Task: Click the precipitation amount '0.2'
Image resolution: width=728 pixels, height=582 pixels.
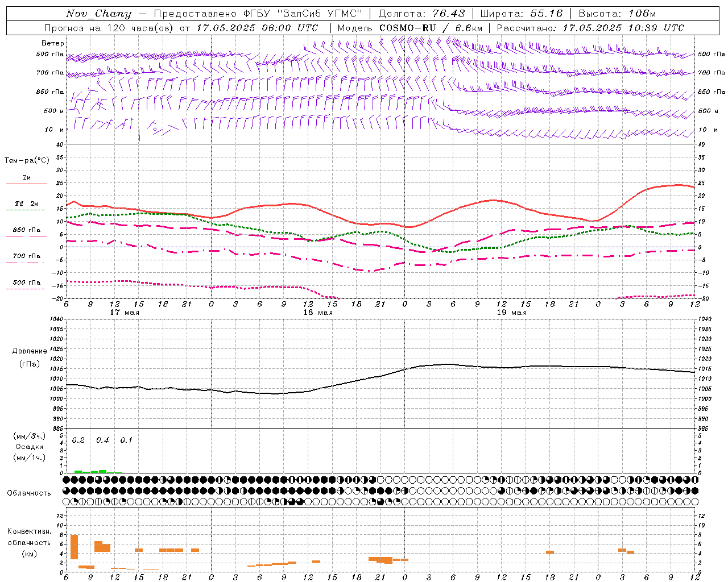Action: [78, 440]
